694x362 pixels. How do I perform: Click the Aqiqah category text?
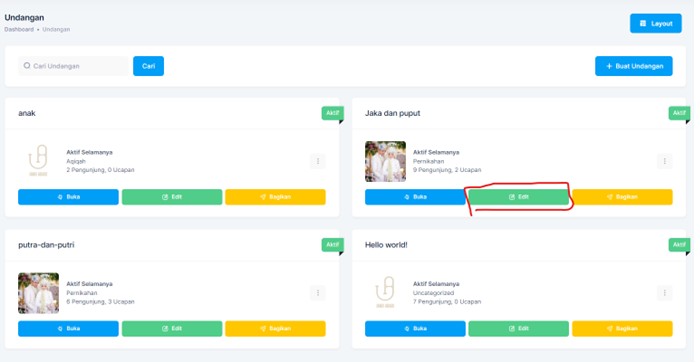[x=76, y=161]
